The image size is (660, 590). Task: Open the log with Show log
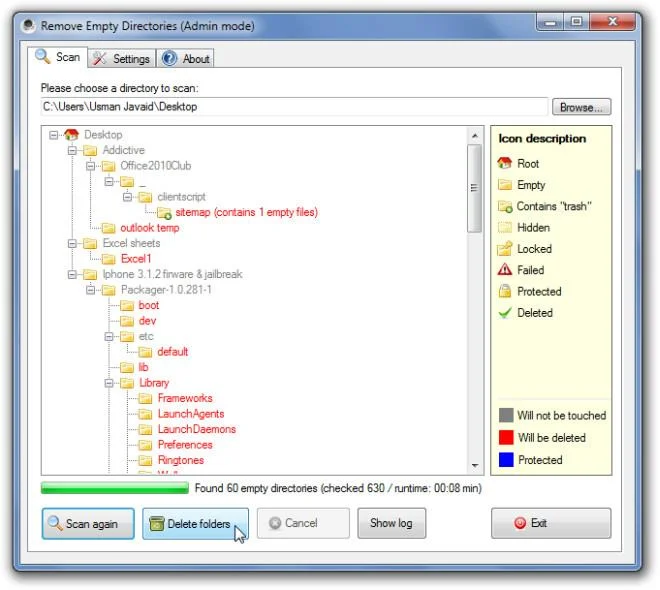pos(391,523)
